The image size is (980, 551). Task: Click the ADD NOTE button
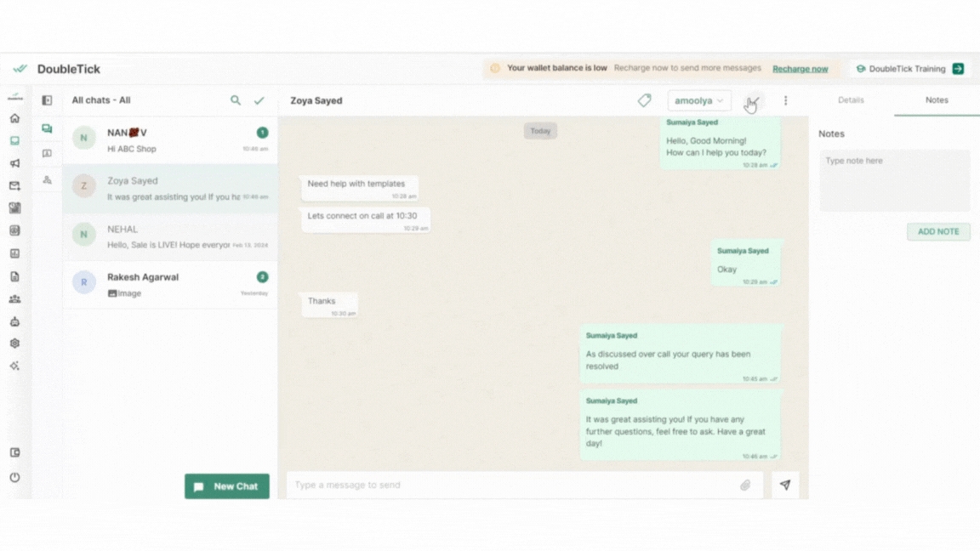937,231
